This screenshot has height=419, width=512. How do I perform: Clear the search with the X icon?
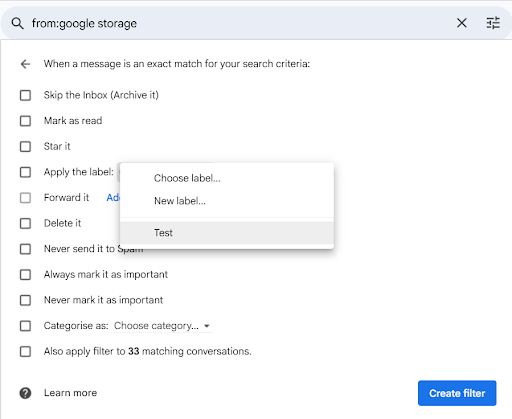(462, 23)
